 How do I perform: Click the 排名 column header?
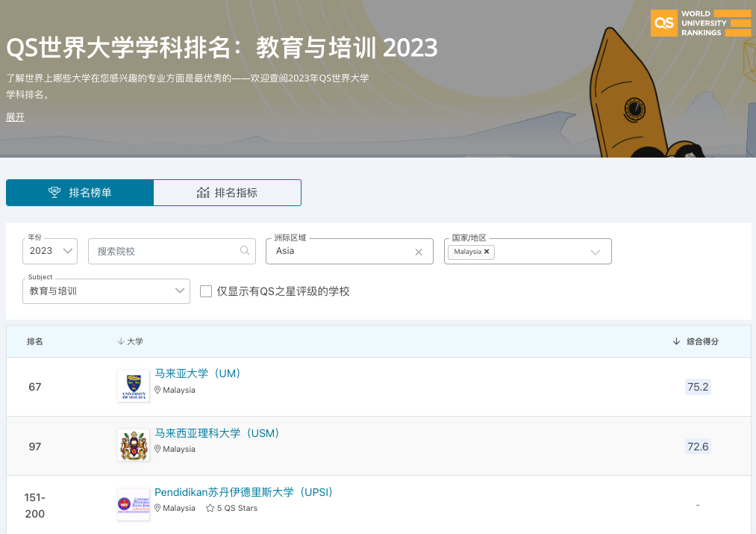point(35,341)
